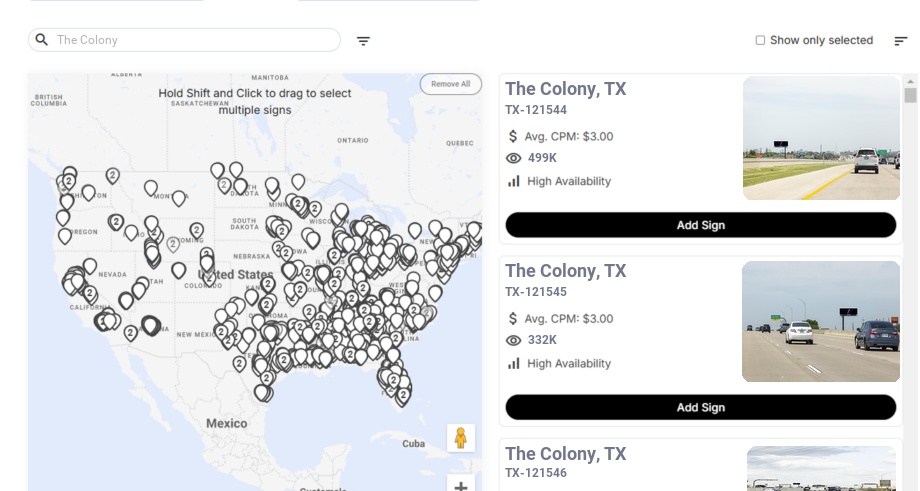Open The Colony, TX title for TX-121546

point(566,454)
